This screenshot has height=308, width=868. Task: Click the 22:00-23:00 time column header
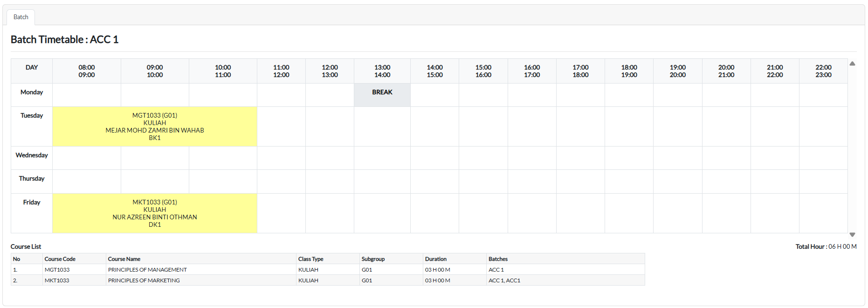[823, 71]
